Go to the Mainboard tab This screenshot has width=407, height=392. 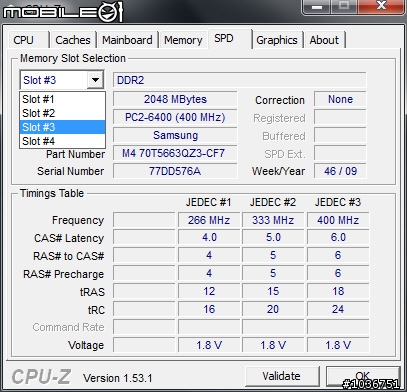(x=127, y=40)
